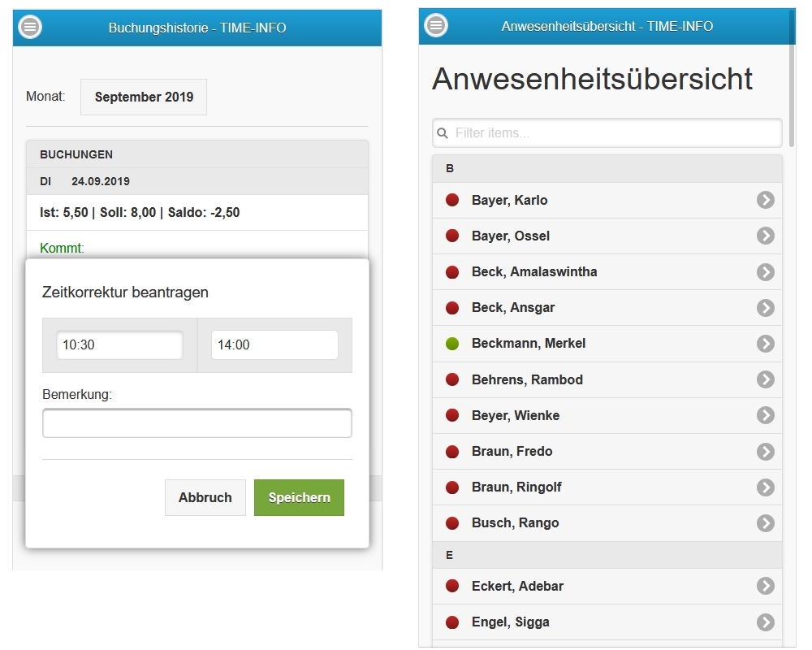Open hamburger menu in Anwesenheitsübersicht header
The width and height of the screenshot is (812, 650).
click(436, 25)
